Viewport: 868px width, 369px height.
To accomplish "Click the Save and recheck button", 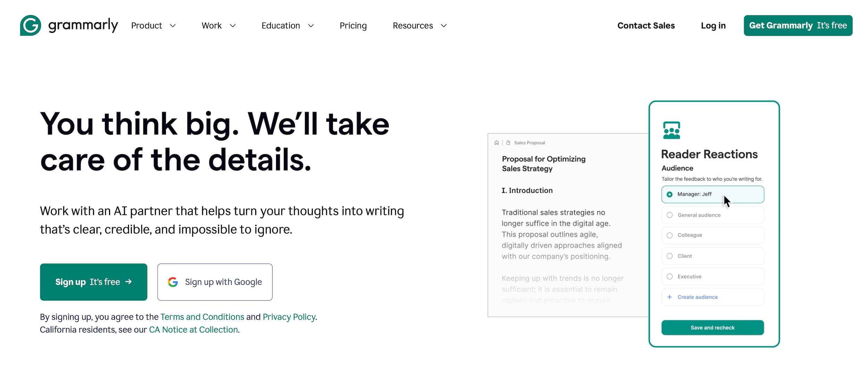I will tap(712, 327).
